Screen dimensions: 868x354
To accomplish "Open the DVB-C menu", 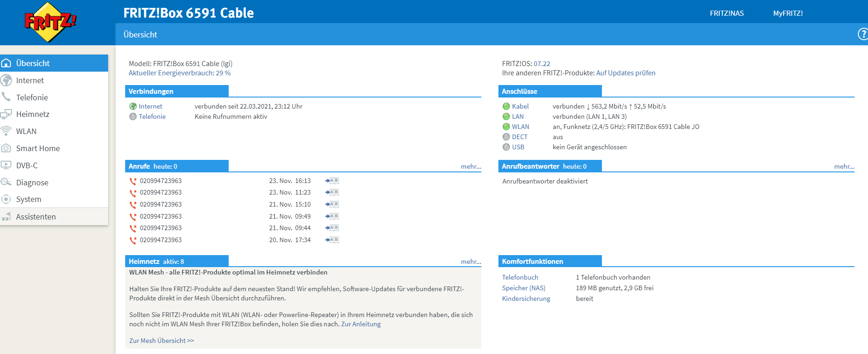I will coord(54,165).
